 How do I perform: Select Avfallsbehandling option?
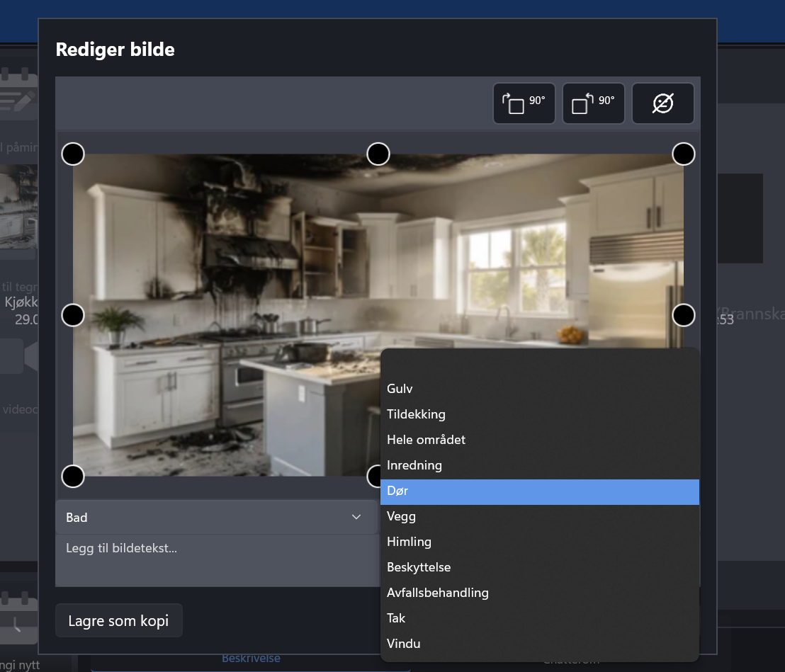(540, 593)
